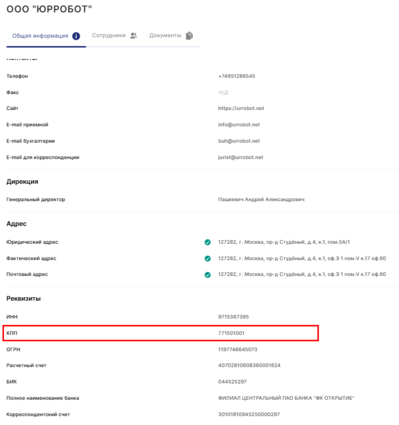Screen dimensions: 399x425
Task: Click the ОГРН number value
Action: pos(238,349)
